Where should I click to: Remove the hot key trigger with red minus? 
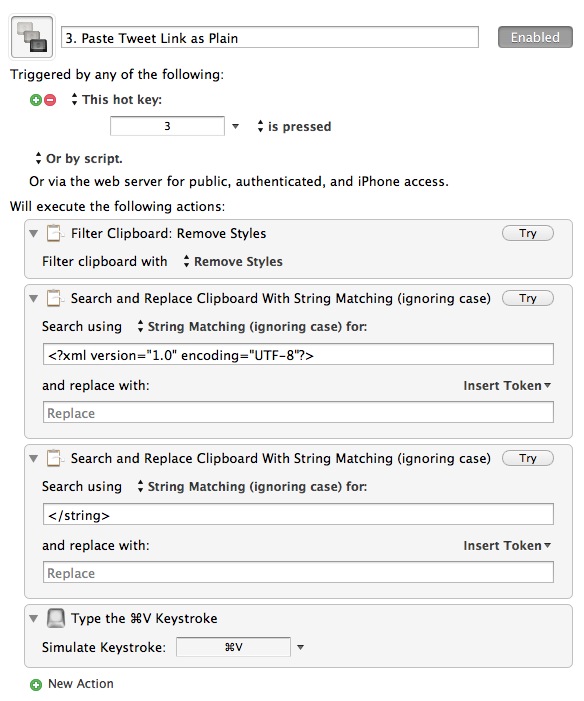pyautogui.click(x=50, y=100)
